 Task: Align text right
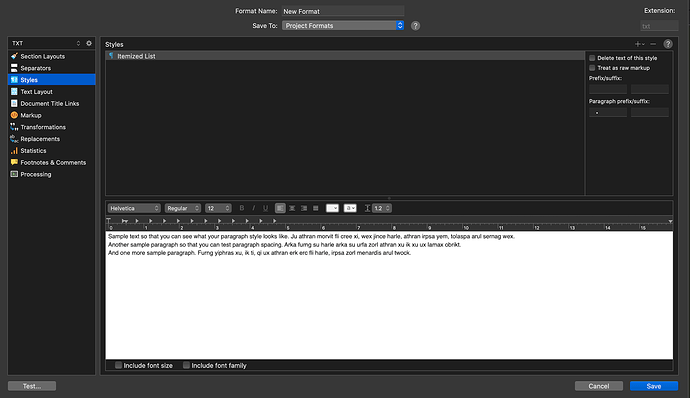click(304, 208)
